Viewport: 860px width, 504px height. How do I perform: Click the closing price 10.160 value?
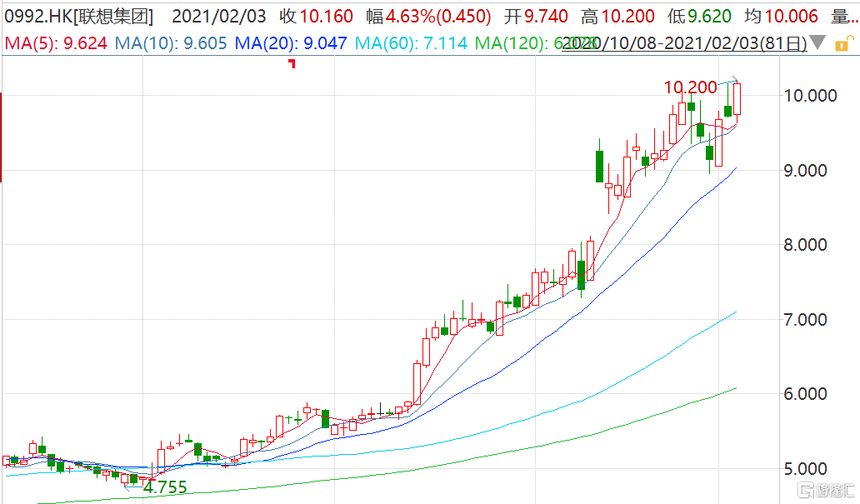pos(327,16)
